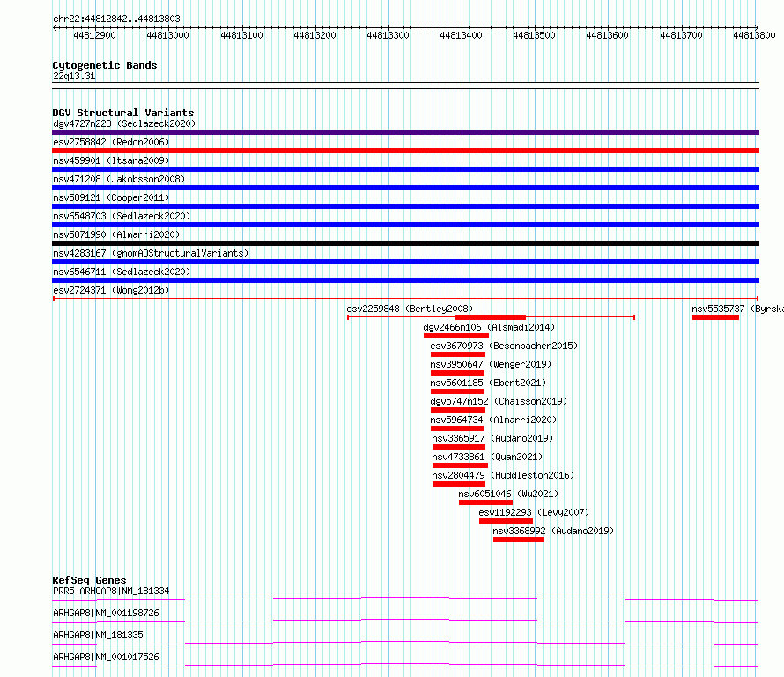
Task: Click ruler position 44813000
Action: [x=167, y=35]
